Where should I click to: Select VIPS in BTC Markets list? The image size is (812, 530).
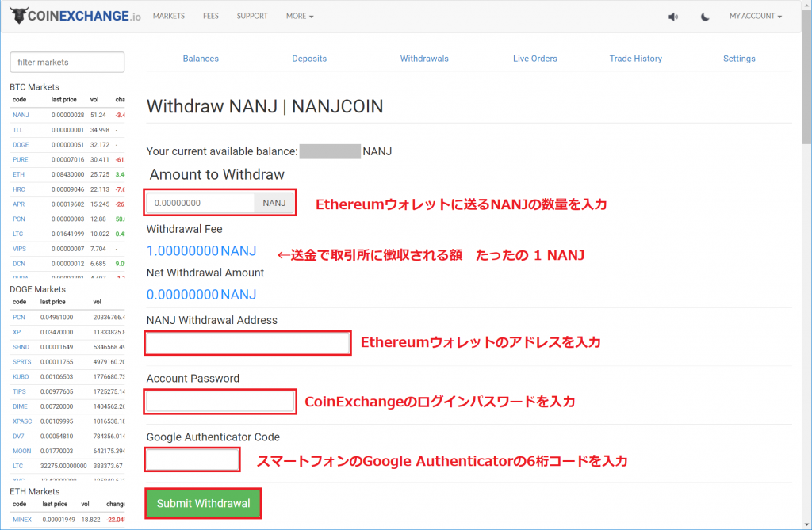point(19,249)
